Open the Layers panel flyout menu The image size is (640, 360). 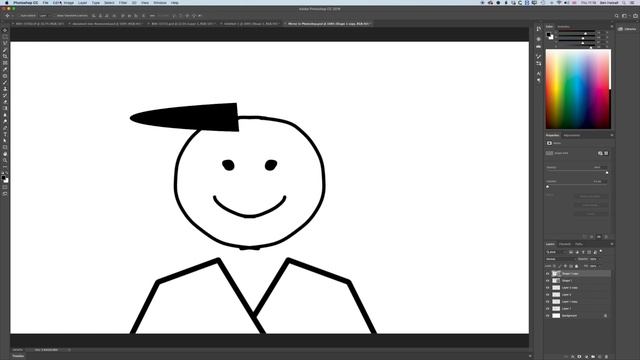(x=611, y=244)
